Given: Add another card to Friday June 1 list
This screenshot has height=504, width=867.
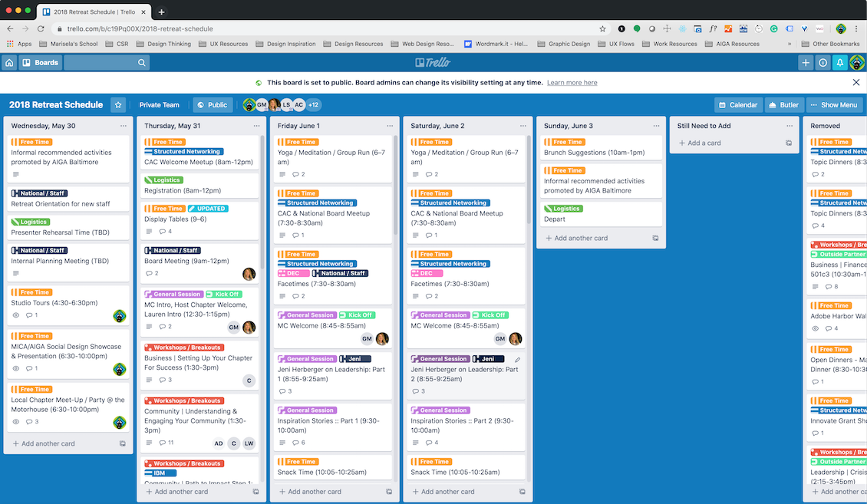Looking at the screenshot, I should click(310, 492).
